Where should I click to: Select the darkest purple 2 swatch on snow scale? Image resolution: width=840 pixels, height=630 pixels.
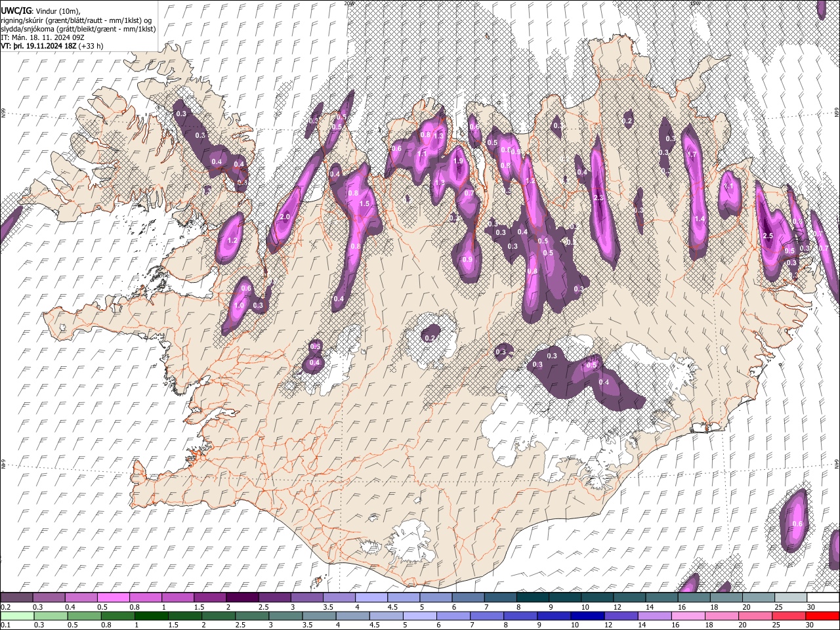[x=242, y=598]
